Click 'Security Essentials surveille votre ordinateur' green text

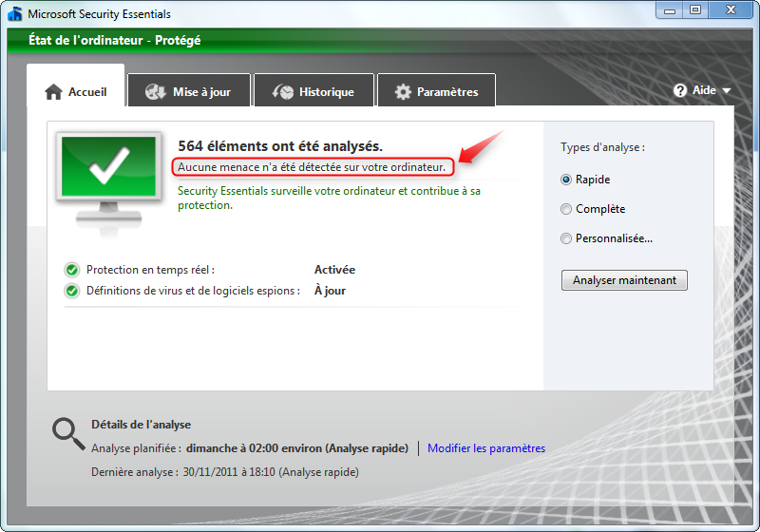(329, 198)
